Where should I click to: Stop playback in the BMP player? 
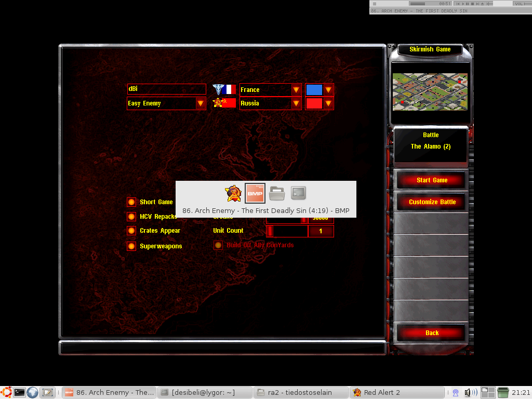coord(472,4)
